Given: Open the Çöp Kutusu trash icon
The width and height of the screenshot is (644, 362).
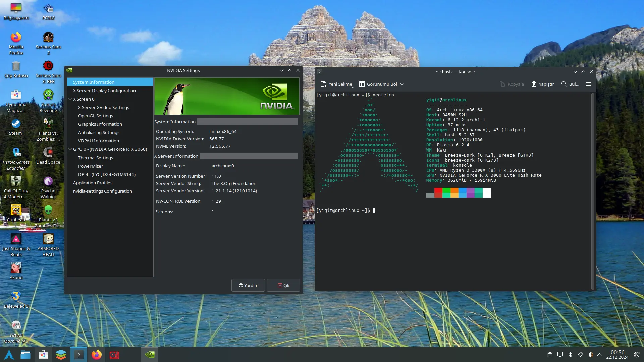Looking at the screenshot, I should click(x=16, y=69).
